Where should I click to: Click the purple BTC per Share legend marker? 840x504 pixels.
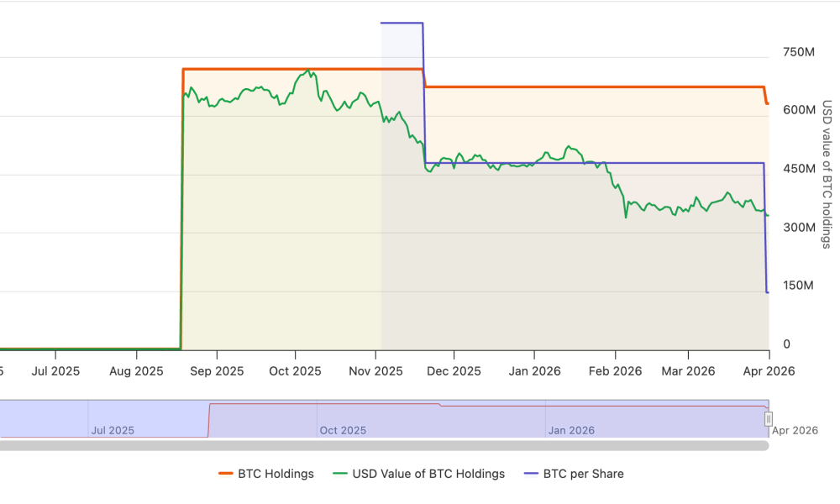531,474
